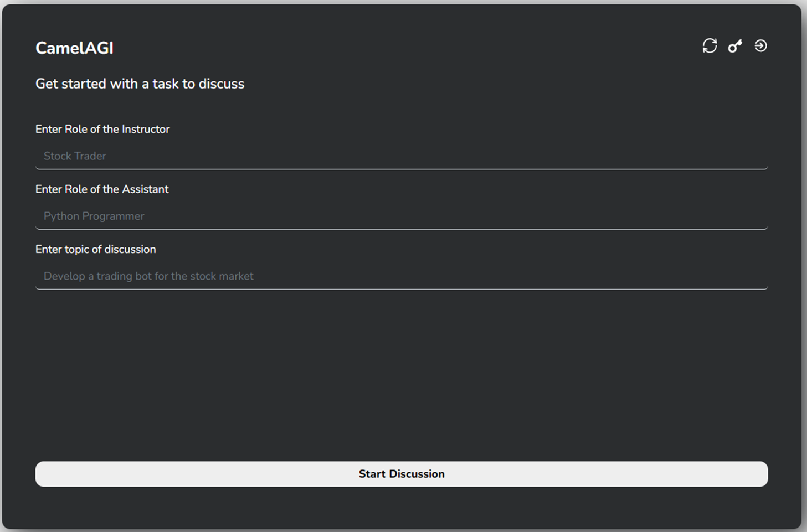Image resolution: width=807 pixels, height=532 pixels.
Task: Click the 'Develop a trading bot' placeholder text
Action: pos(148,276)
